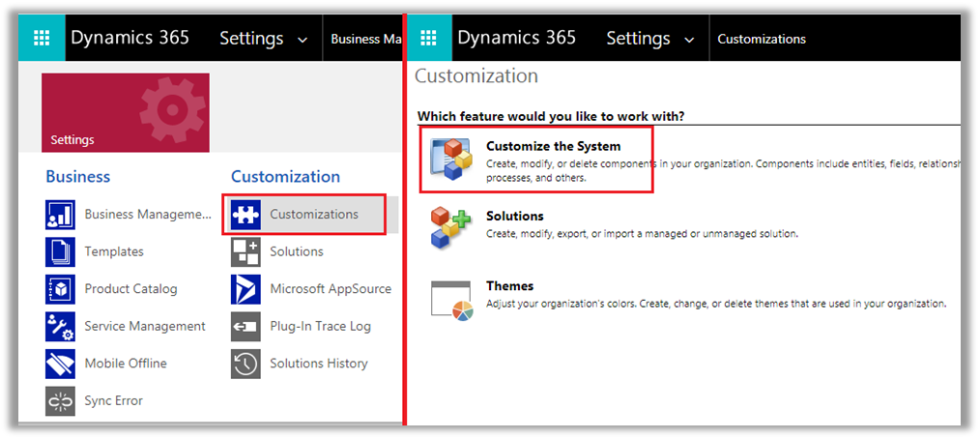980x439 pixels.
Task: Expand Settings dropdown chevron in left navbar
Action: click(302, 40)
